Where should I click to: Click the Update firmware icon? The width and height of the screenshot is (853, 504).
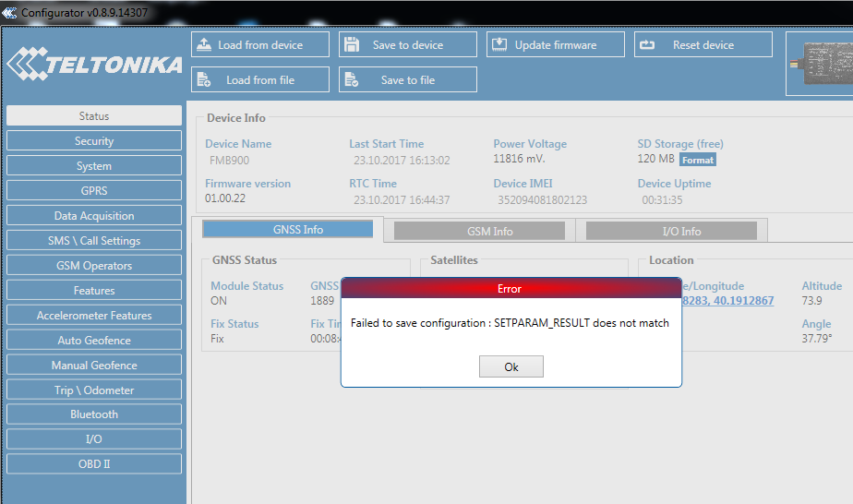click(499, 44)
